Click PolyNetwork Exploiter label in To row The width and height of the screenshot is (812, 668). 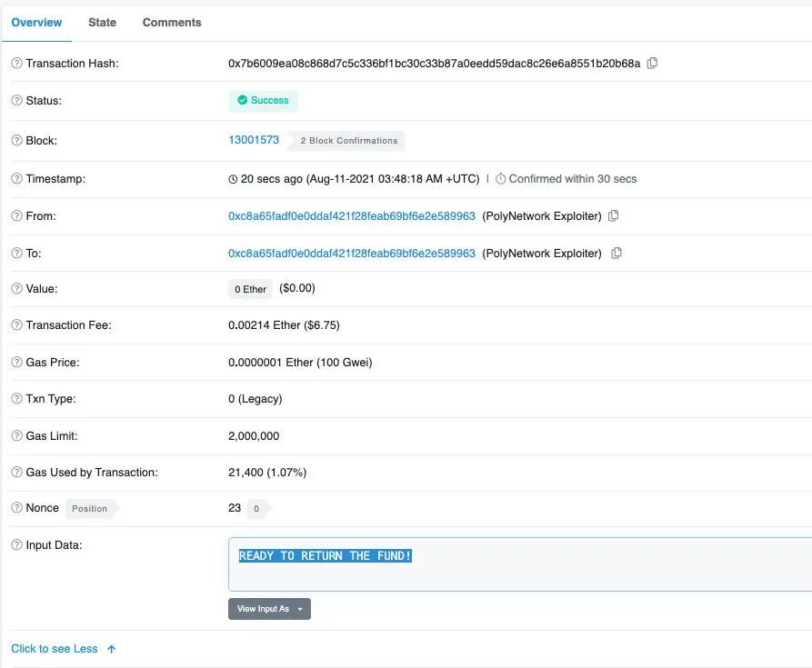542,253
